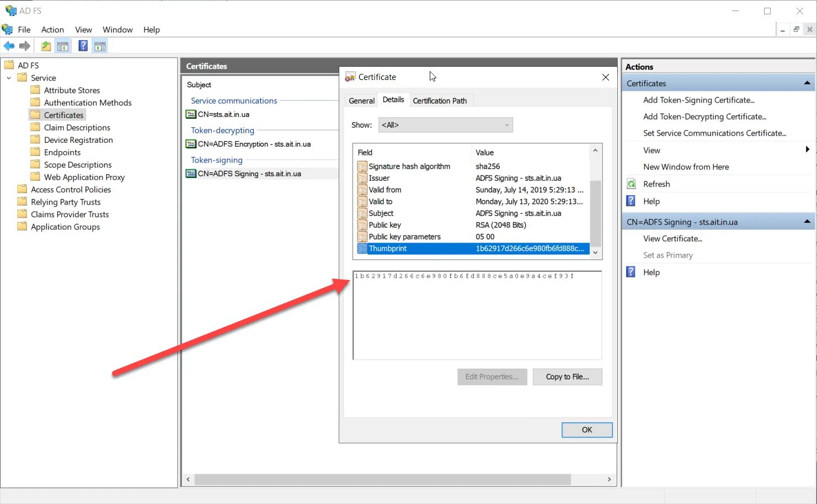Click field list scroll up arrow
Viewport: 817px width, 504px height.
point(595,151)
